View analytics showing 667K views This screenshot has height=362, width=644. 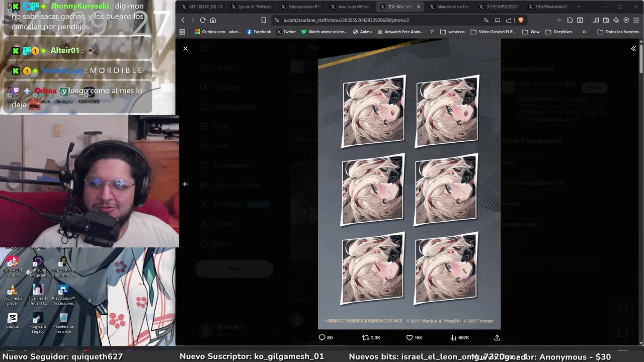459,337
